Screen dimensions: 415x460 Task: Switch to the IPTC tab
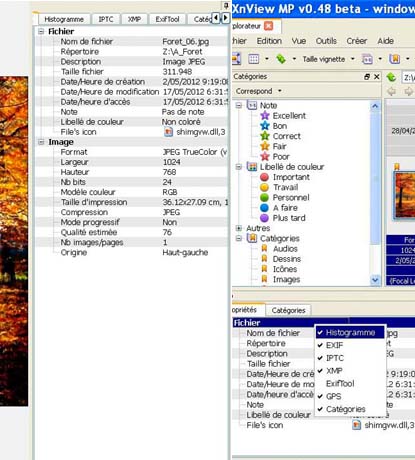pyautogui.click(x=106, y=19)
